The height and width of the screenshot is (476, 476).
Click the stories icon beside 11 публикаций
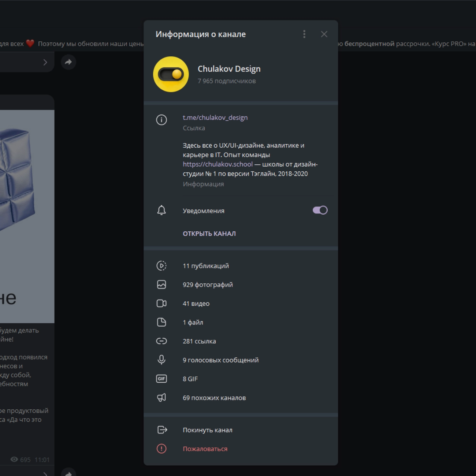pos(161,266)
